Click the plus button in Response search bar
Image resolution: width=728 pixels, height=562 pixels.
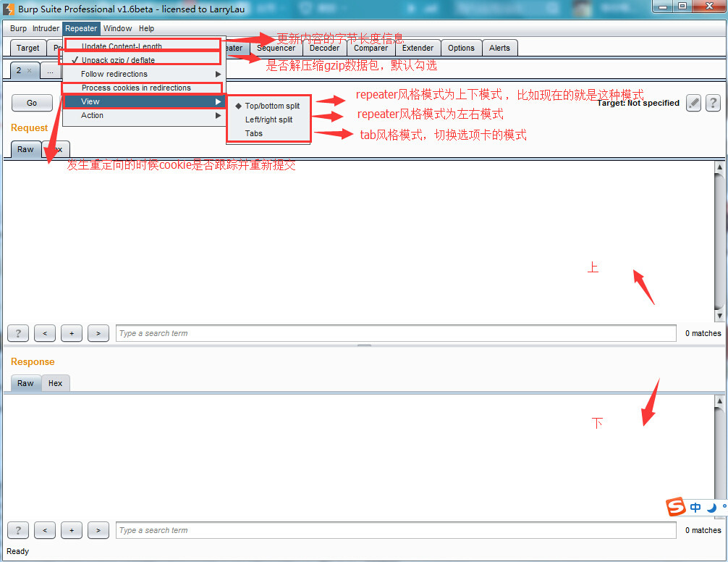pos(72,530)
